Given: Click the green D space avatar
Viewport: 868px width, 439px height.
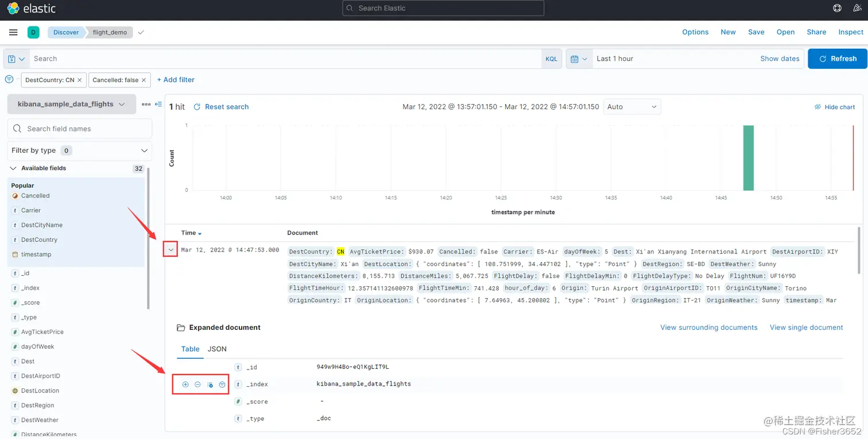Looking at the screenshot, I should point(33,32).
